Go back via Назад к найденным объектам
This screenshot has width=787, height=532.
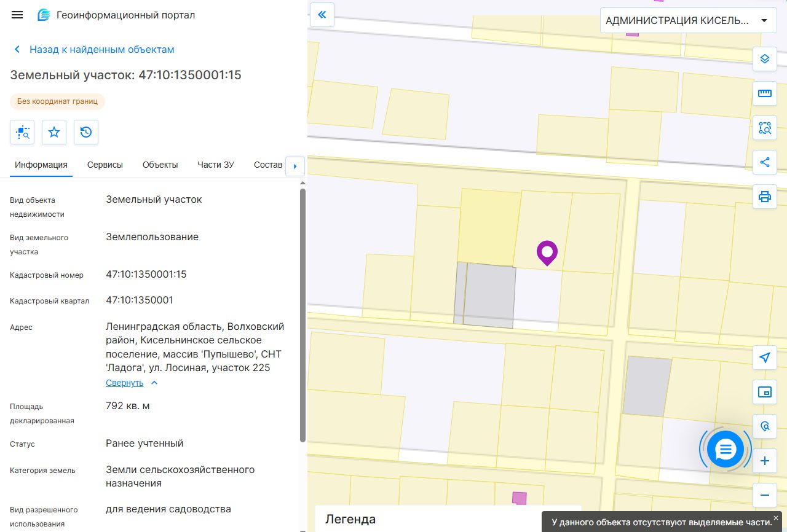coord(94,49)
